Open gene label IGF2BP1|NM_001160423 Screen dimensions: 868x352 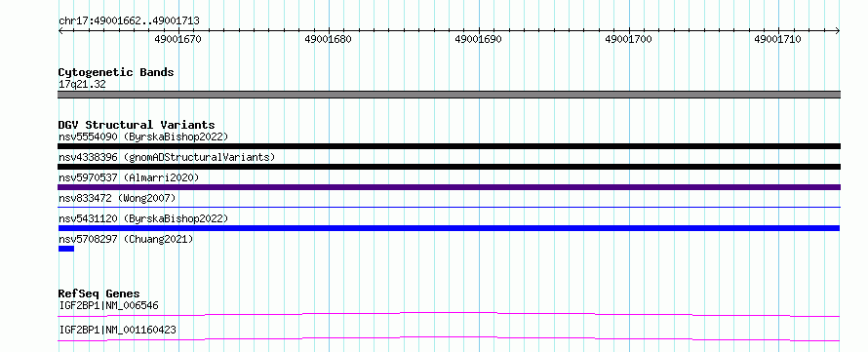[x=117, y=331]
